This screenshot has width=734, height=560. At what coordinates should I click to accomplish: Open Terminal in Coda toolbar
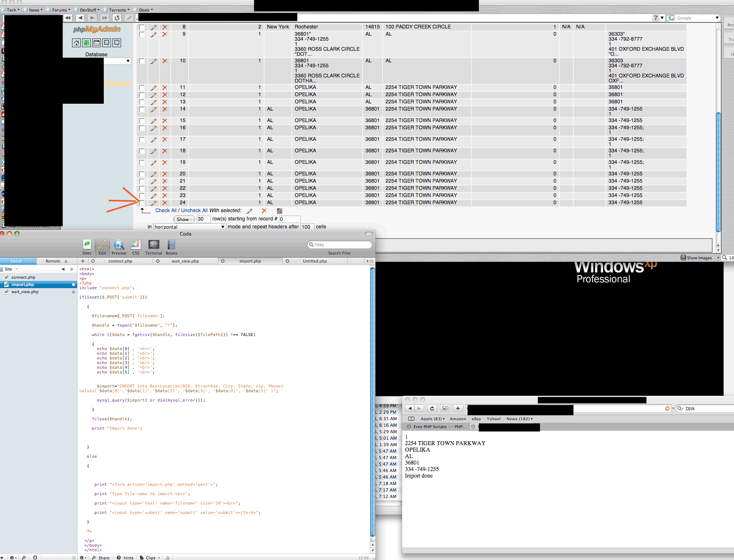pos(154,247)
